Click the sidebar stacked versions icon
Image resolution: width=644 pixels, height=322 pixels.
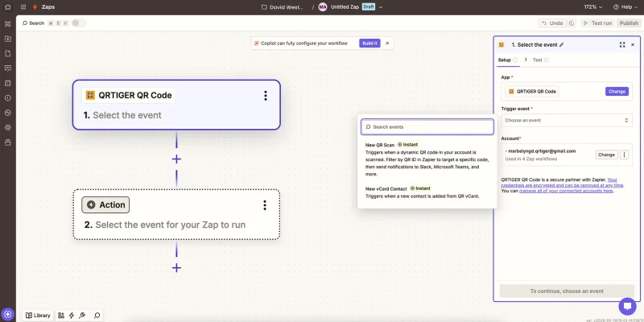8,142
